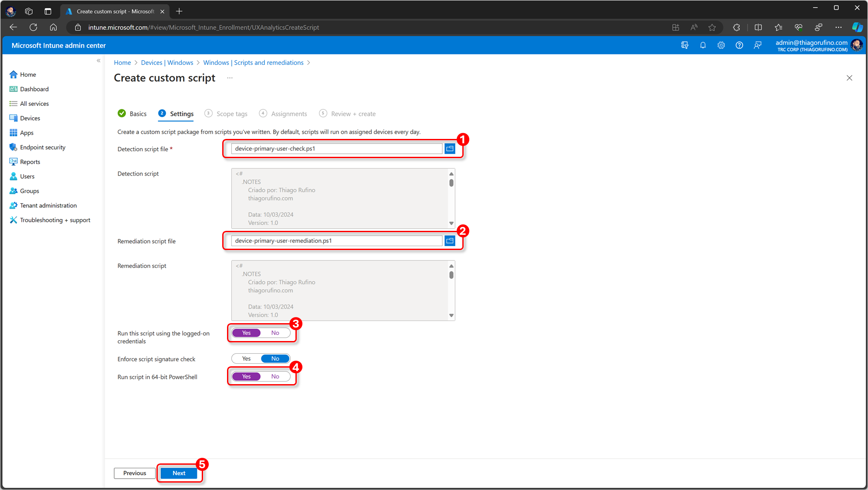The image size is (868, 490).
Task: Click the Previous button
Action: pyautogui.click(x=135, y=473)
